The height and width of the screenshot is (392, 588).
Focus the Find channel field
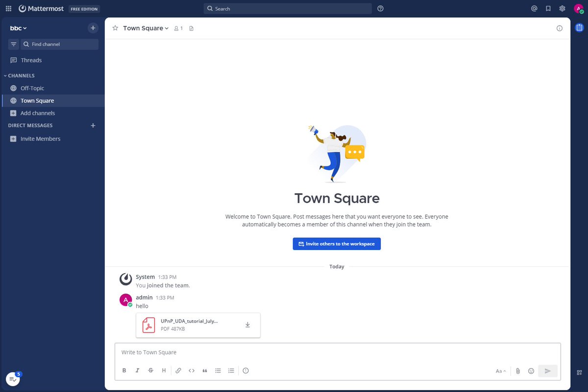tap(59, 44)
